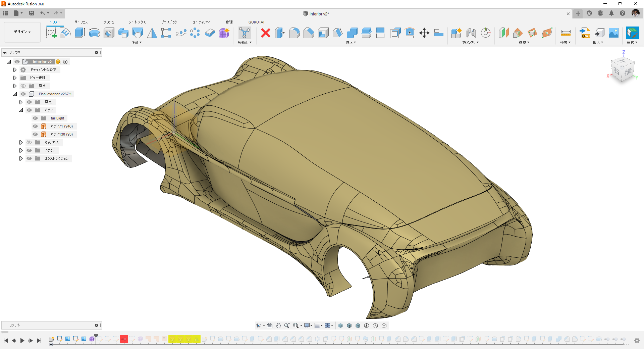Click the Measure tool icon
Viewport: 644px width, 349px height.
point(566,33)
